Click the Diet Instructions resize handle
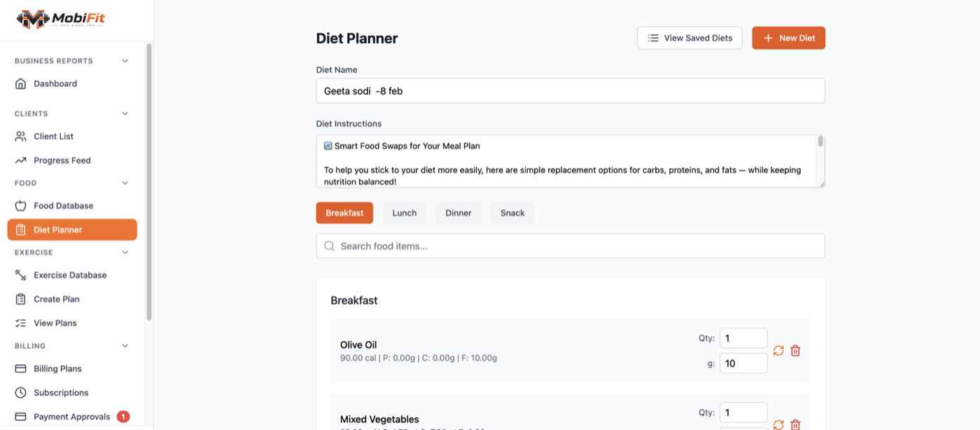The height and width of the screenshot is (430, 980). point(822,184)
